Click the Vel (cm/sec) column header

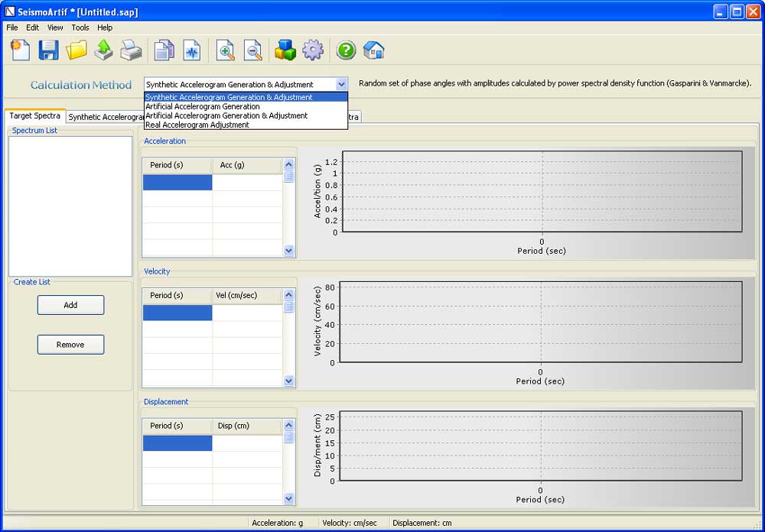pos(247,296)
